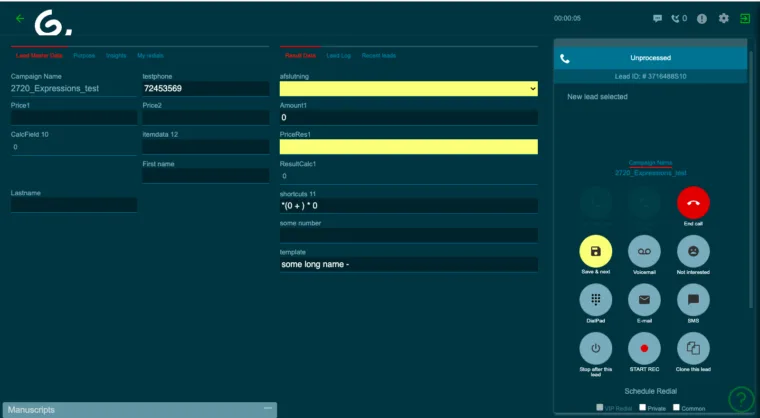The width and height of the screenshot is (760, 418).
Task: Click the yellow Save & next icon
Action: 596,251
